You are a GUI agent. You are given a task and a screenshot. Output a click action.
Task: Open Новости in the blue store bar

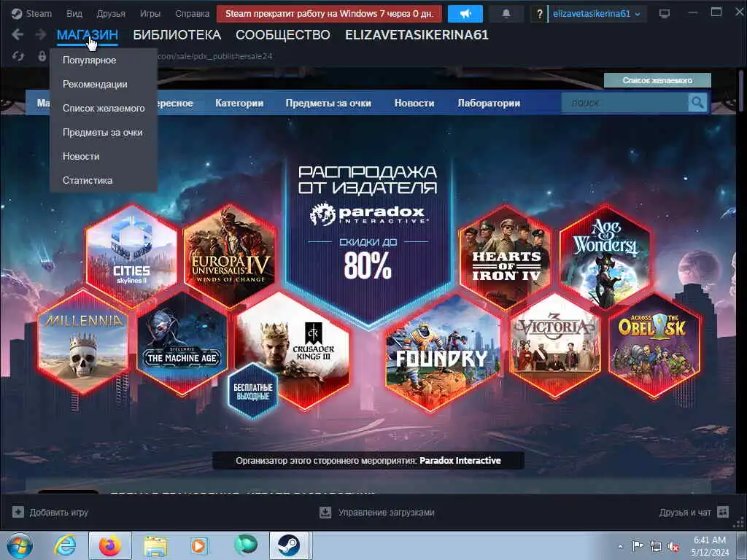[x=414, y=103]
